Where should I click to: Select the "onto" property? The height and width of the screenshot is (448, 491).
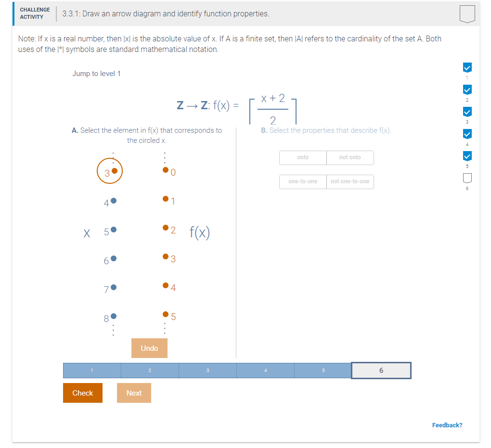[x=303, y=157]
